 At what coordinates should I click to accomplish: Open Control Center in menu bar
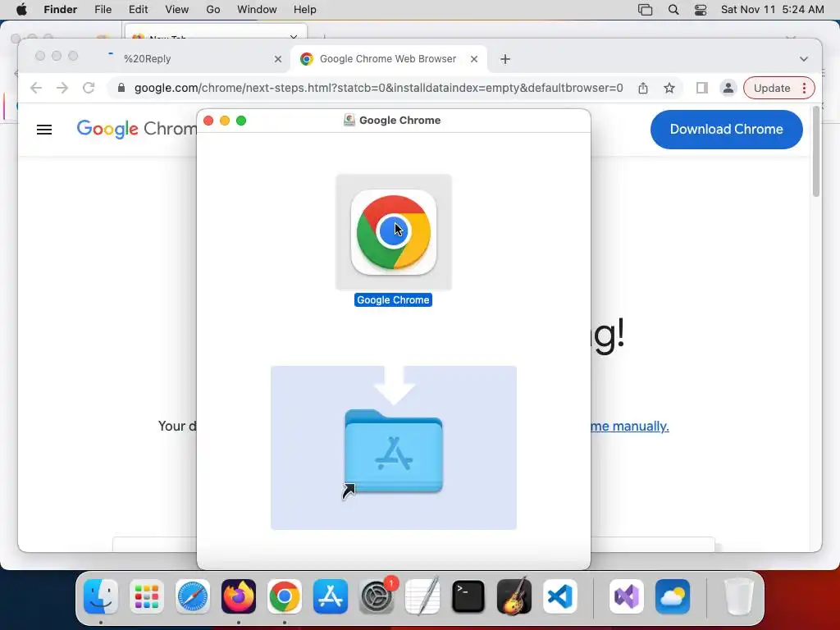point(701,10)
